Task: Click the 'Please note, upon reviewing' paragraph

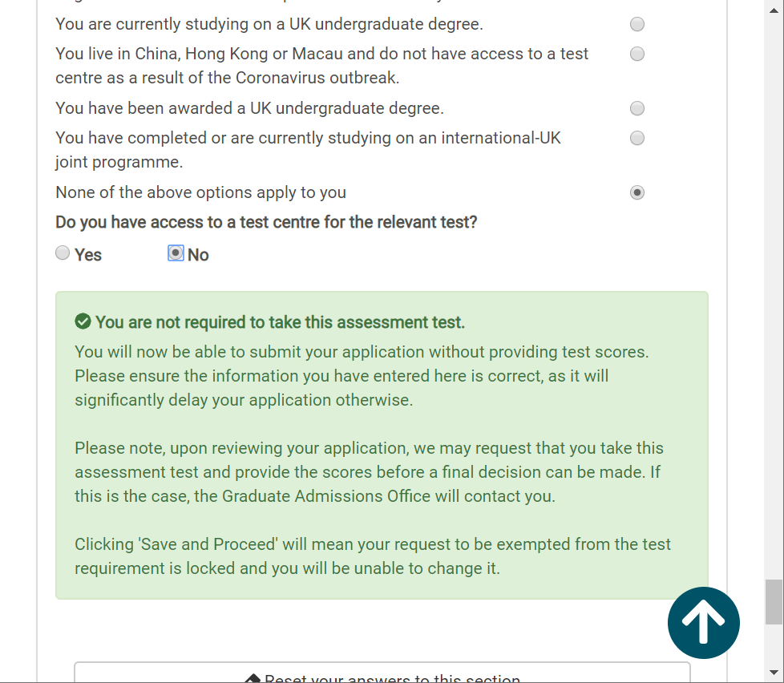Action: pyautogui.click(x=369, y=471)
